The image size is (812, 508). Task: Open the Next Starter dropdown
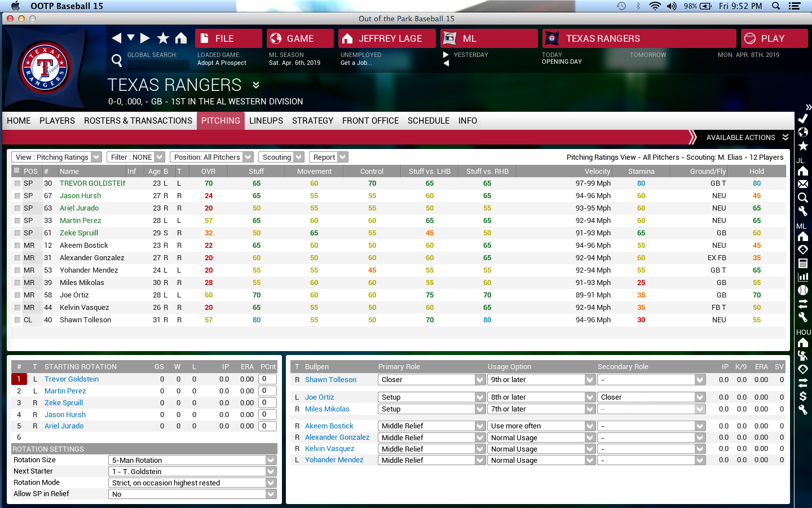192,471
